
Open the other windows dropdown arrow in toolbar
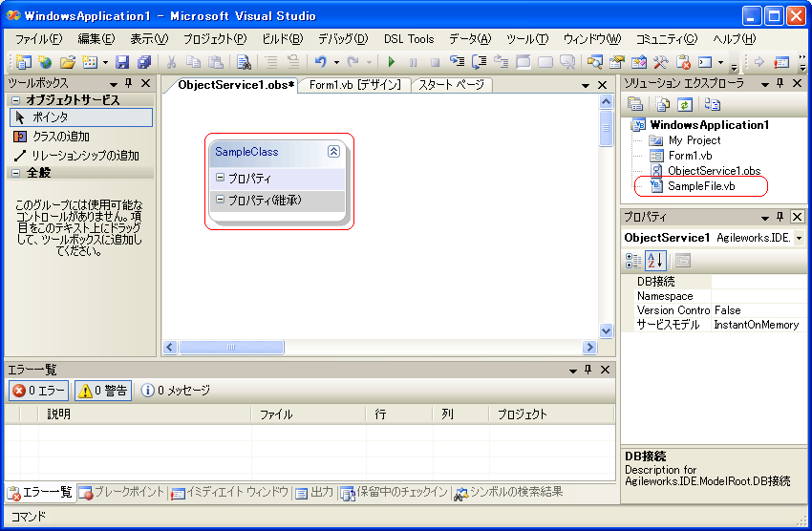click(x=720, y=62)
